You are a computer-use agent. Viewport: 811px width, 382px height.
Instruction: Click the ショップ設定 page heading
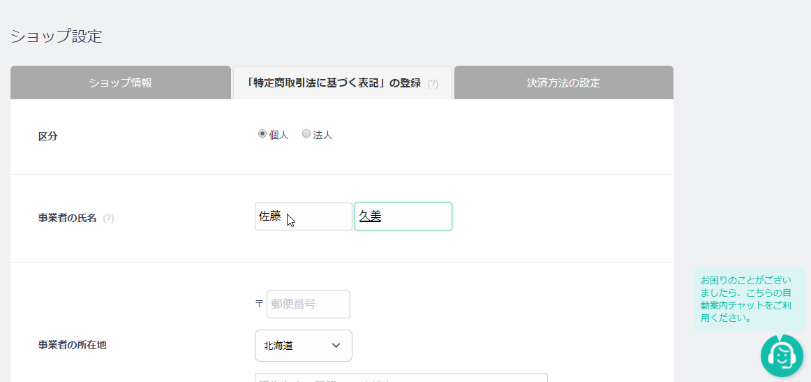click(56, 37)
